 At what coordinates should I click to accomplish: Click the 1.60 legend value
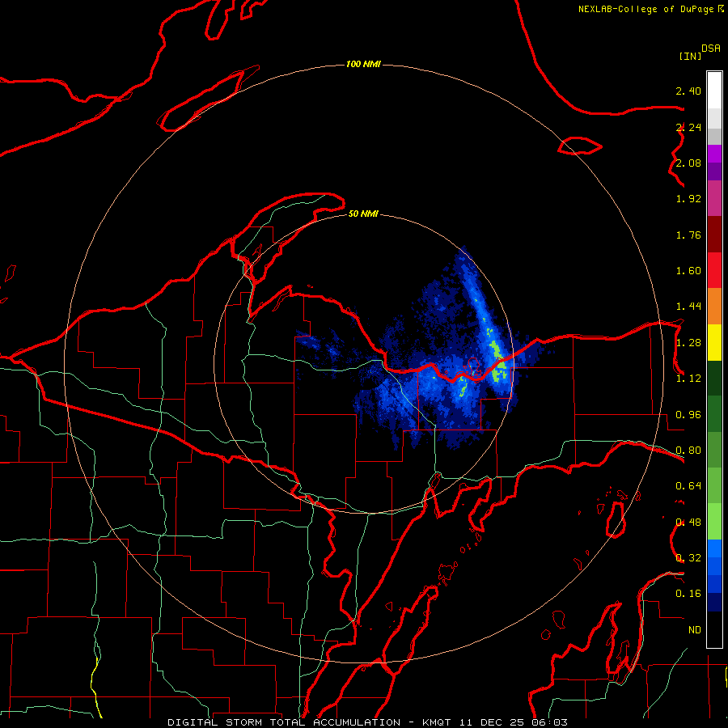click(x=688, y=271)
